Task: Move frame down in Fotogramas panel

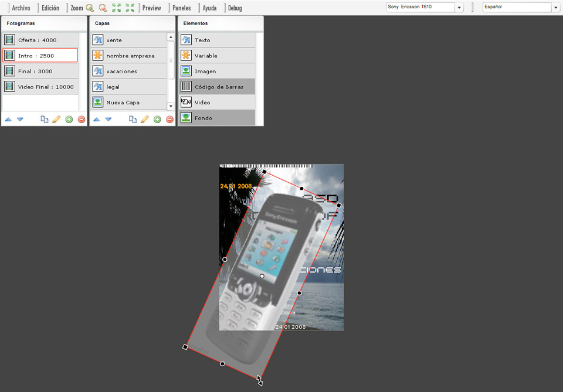Action: (x=20, y=120)
